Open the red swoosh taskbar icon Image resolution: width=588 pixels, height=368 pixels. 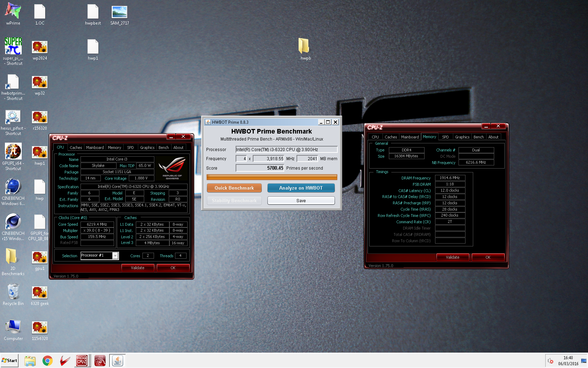point(65,361)
